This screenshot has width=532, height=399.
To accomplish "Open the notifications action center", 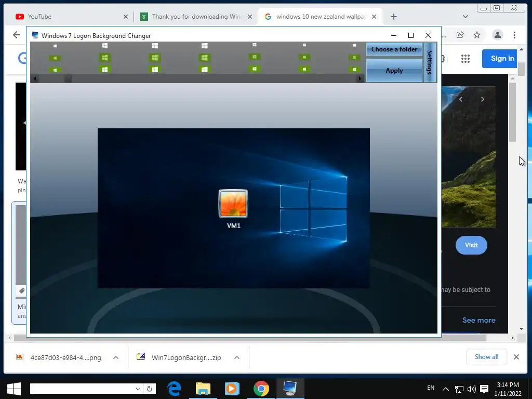I will tap(484, 389).
